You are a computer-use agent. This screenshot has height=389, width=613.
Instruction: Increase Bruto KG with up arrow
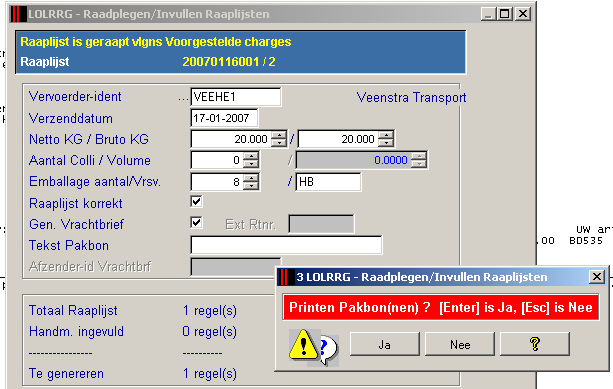[386, 135]
